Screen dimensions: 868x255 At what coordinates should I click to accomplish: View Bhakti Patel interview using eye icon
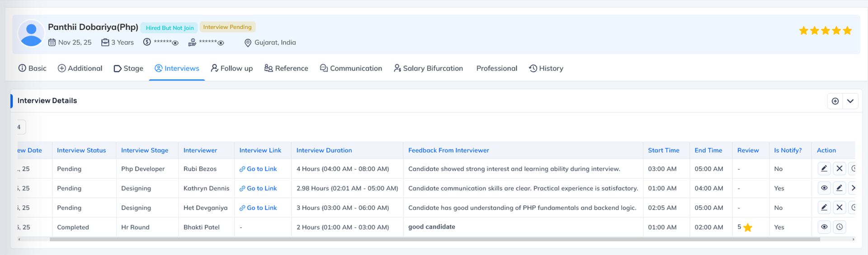point(824,227)
